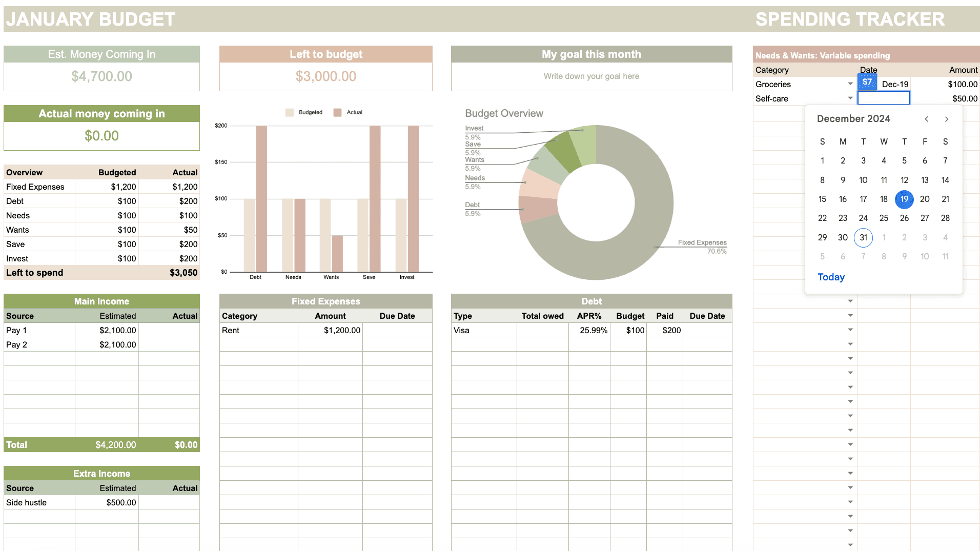Open the Self-care category dropdown

850,98
